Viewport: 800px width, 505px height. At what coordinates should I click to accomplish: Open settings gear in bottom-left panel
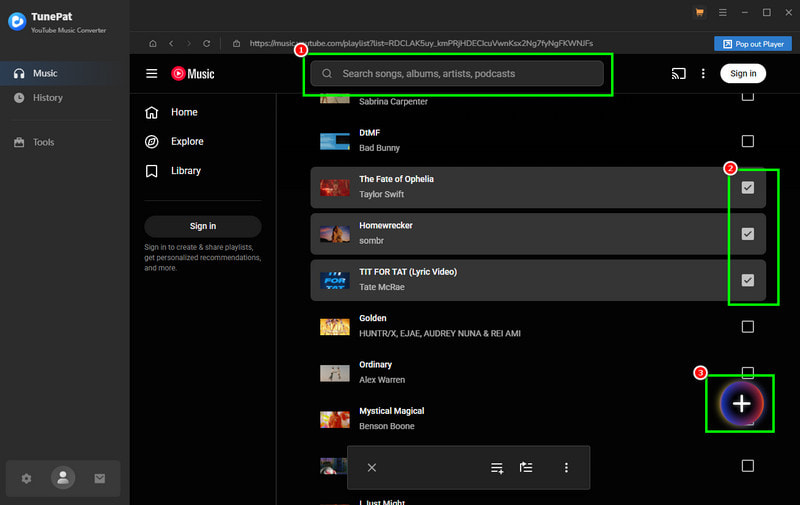tap(27, 478)
